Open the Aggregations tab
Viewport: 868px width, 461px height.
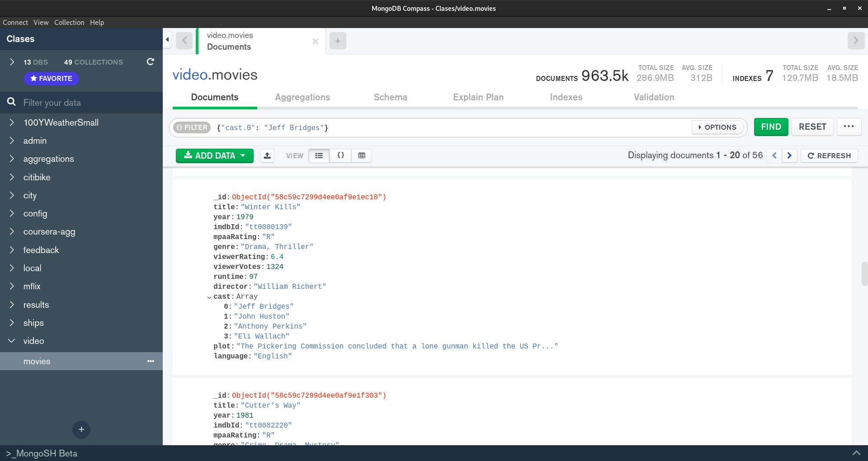tap(302, 97)
